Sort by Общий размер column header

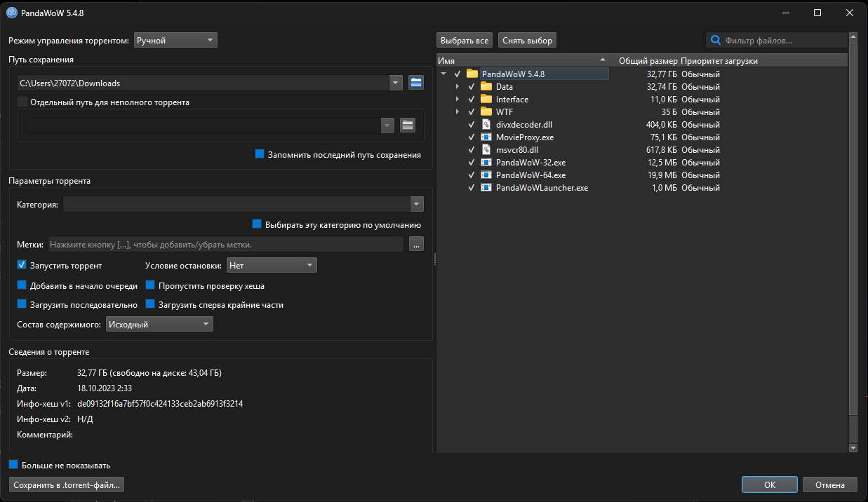[647, 61]
